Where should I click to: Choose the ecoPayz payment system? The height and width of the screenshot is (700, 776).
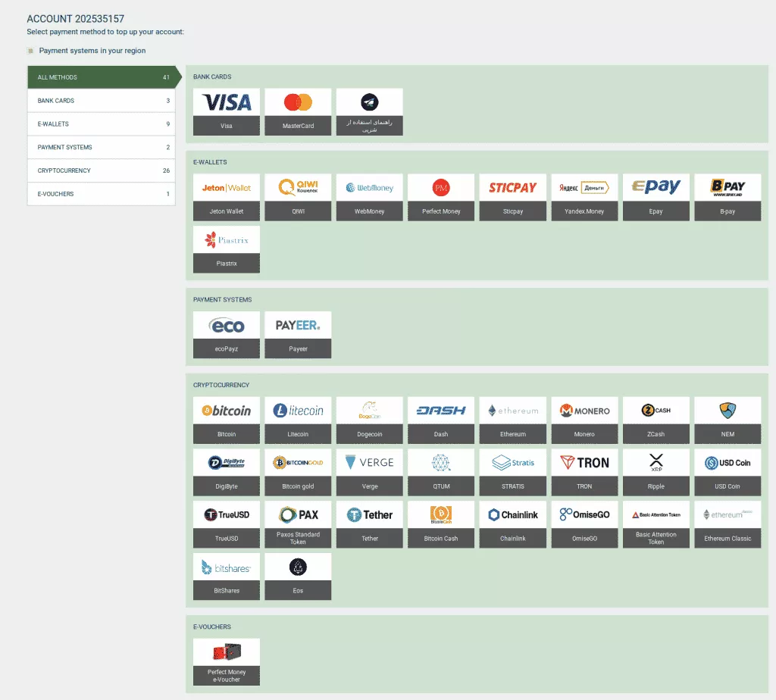[227, 334]
